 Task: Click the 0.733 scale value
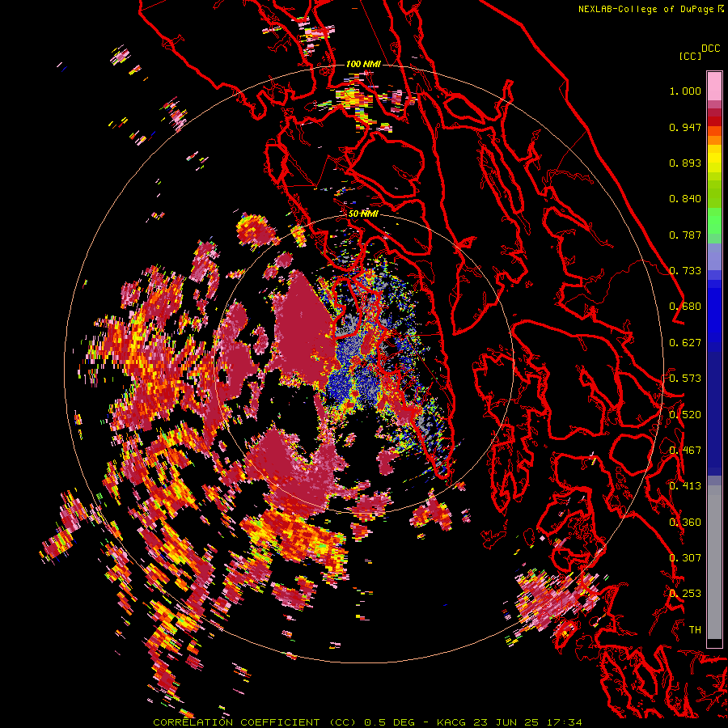tap(685, 271)
